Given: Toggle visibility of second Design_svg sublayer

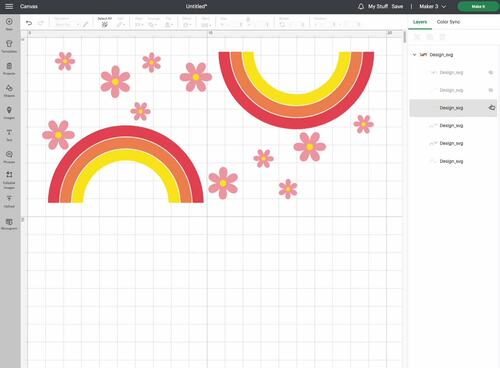Looking at the screenshot, I should [491, 90].
